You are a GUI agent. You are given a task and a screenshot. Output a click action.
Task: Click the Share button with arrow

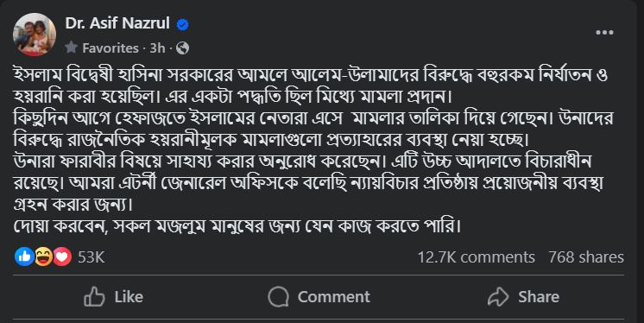click(523, 297)
